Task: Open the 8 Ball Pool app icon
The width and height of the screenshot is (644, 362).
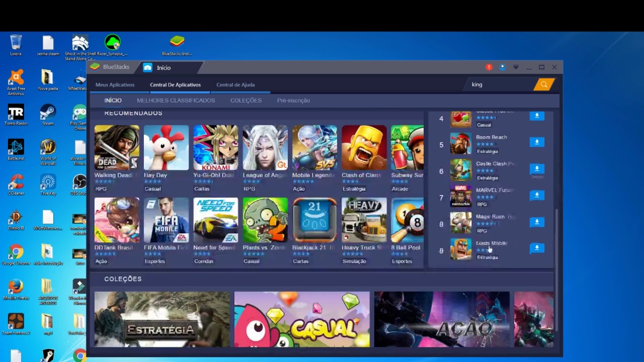Action: coord(407,220)
